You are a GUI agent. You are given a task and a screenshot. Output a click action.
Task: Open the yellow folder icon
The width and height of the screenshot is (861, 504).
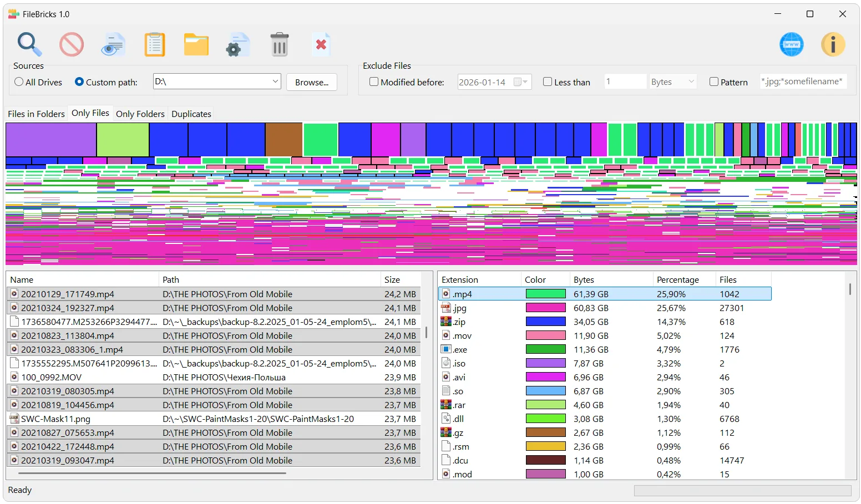(196, 44)
